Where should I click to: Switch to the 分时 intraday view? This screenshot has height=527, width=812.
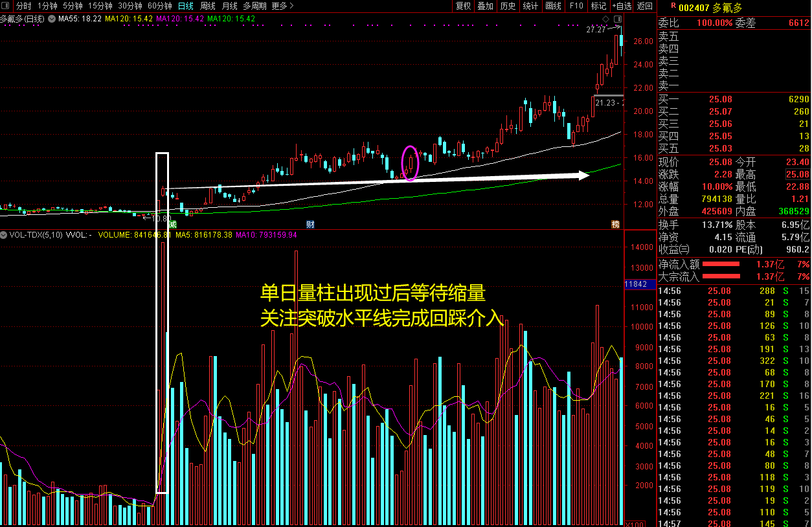(24, 6)
